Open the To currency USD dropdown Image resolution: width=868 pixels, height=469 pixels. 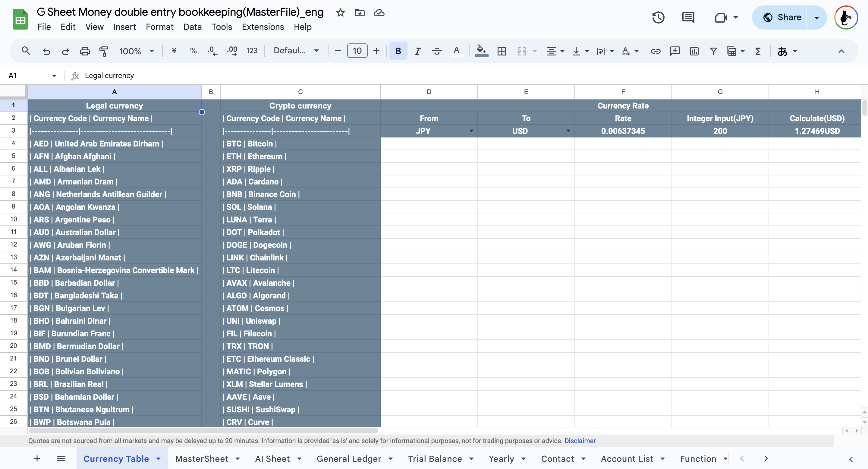[x=568, y=131]
